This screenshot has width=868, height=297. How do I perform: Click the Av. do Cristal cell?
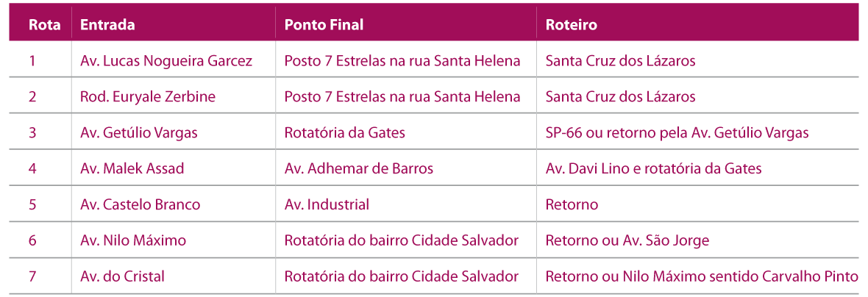[x=122, y=276]
